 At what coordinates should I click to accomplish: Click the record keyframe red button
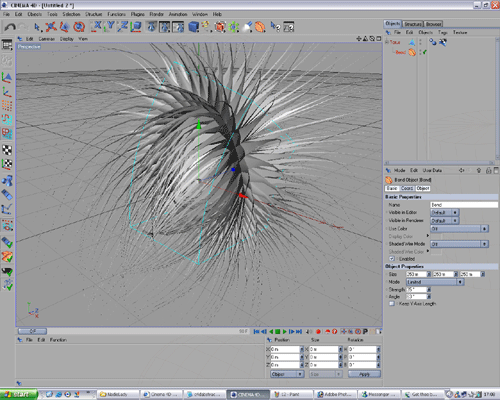318,331
